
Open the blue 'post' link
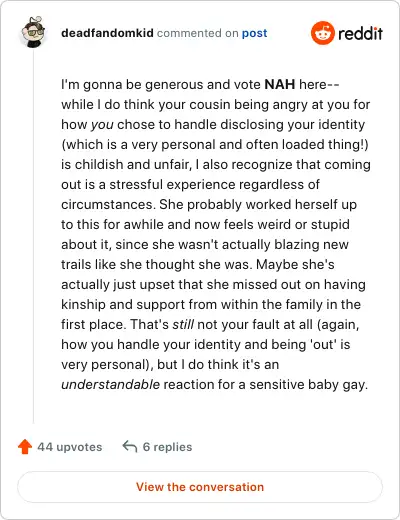254,33
